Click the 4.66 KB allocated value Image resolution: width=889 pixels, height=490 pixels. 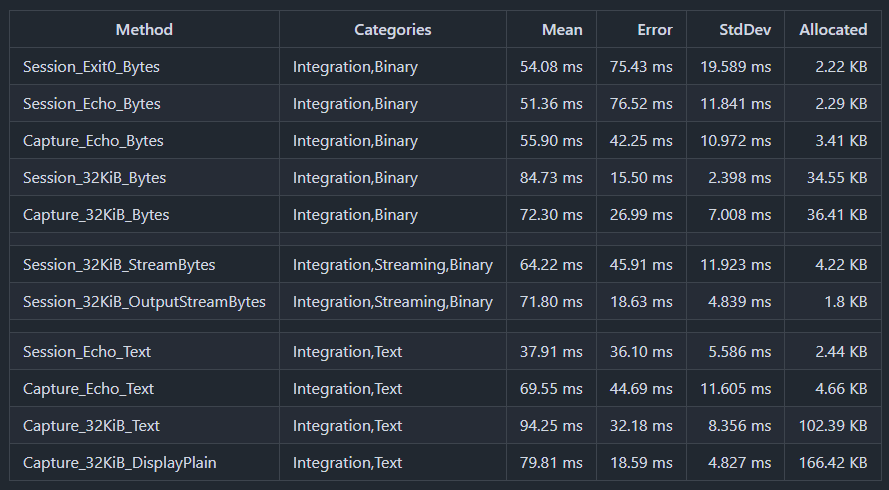841,388
